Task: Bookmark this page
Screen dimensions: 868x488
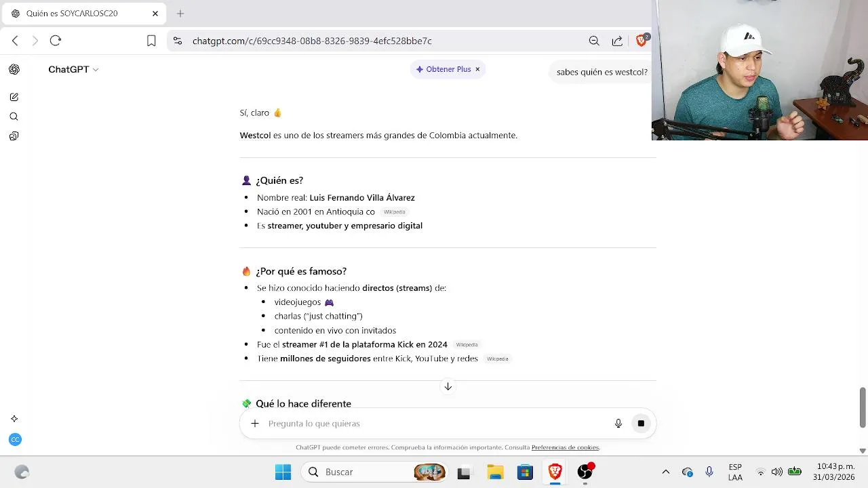Action: pyautogui.click(x=151, y=41)
